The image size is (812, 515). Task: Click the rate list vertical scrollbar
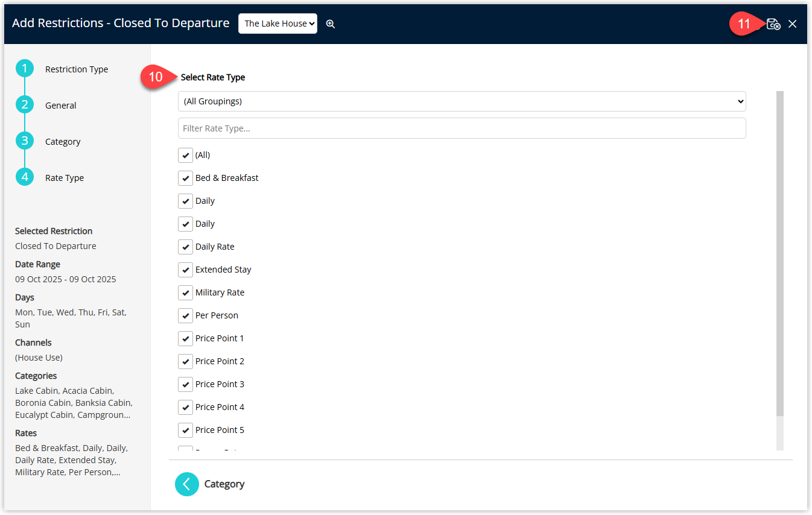780,253
